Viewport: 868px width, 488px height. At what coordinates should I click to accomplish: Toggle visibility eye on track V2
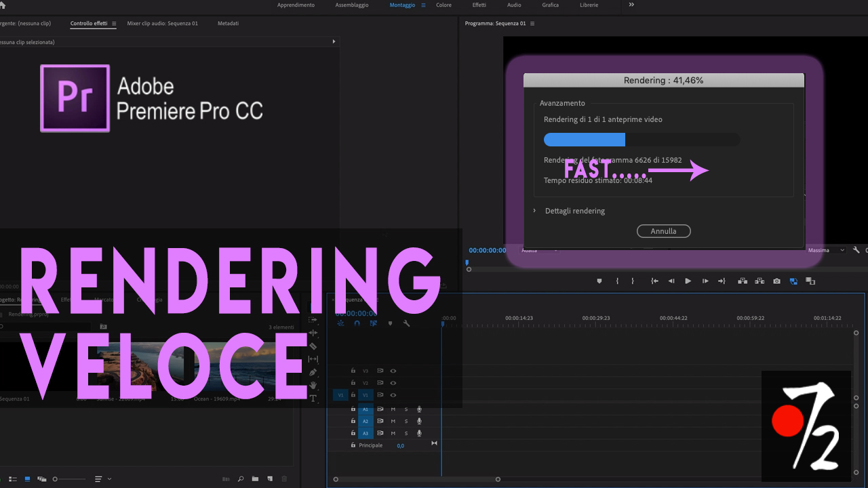pyautogui.click(x=393, y=383)
